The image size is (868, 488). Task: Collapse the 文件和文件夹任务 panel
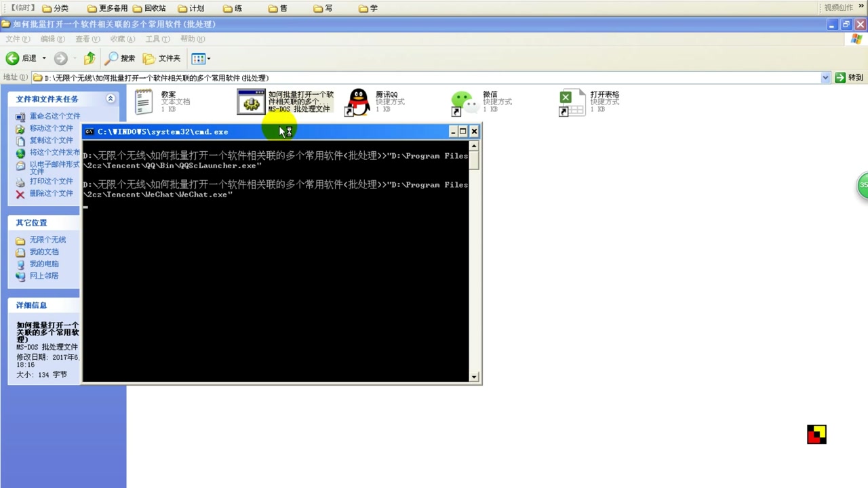coord(111,99)
